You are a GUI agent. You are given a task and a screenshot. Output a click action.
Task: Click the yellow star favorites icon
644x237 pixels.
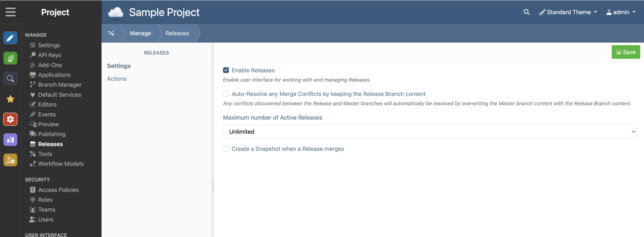(x=10, y=99)
